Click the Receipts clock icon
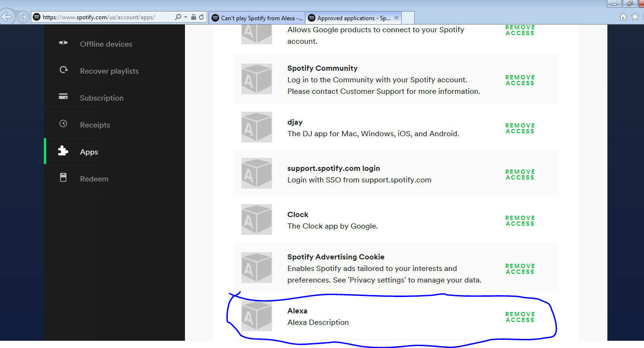The image size is (644, 348). tap(63, 124)
